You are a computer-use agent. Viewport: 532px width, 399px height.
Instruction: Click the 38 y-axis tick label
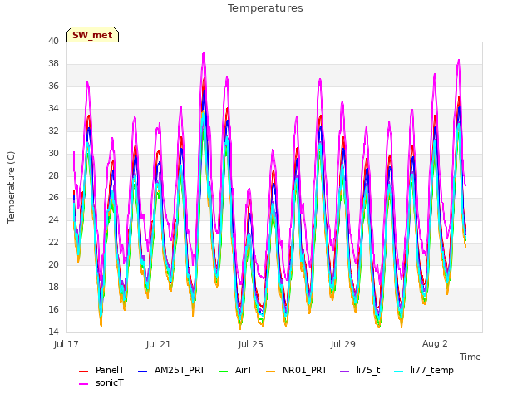[53, 64]
